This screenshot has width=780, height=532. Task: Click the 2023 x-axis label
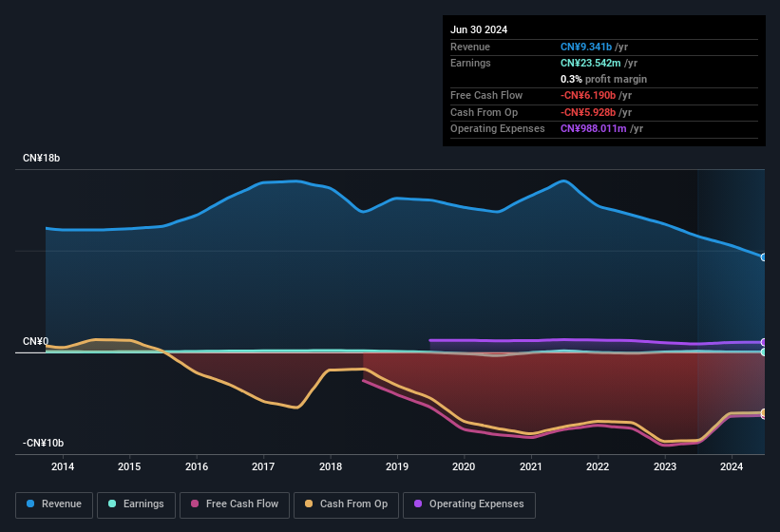pyautogui.click(x=665, y=466)
